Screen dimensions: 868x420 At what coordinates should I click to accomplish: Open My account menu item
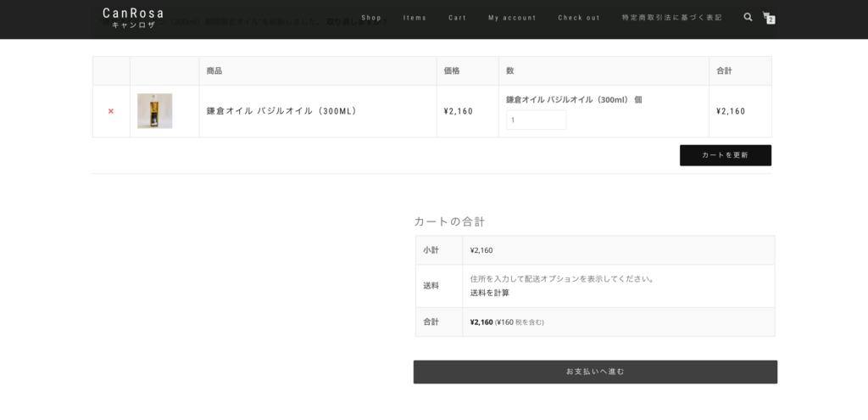pos(512,18)
